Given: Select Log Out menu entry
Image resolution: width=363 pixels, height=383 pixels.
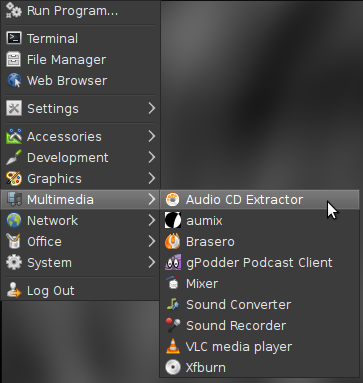Looking at the screenshot, I should pyautogui.click(x=80, y=290).
